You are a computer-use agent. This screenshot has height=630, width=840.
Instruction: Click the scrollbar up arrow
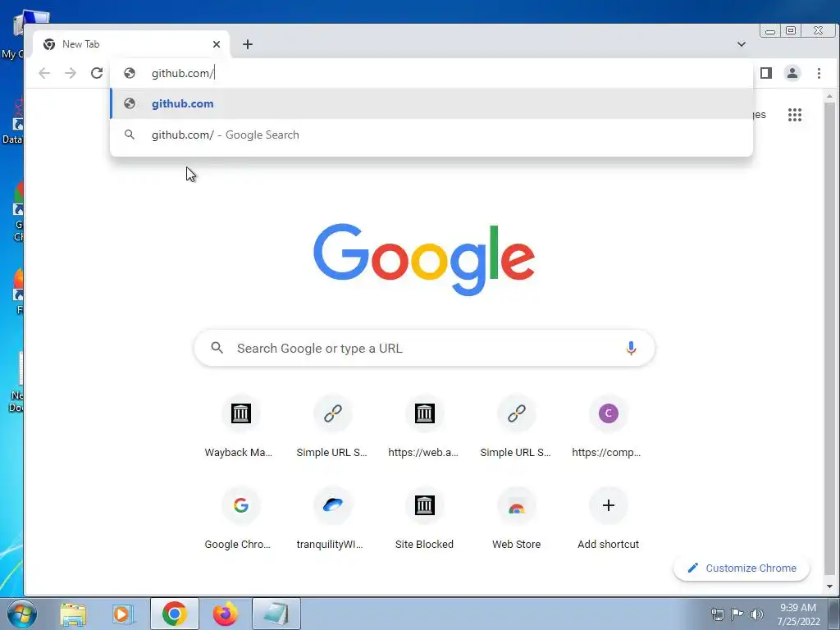click(x=829, y=97)
